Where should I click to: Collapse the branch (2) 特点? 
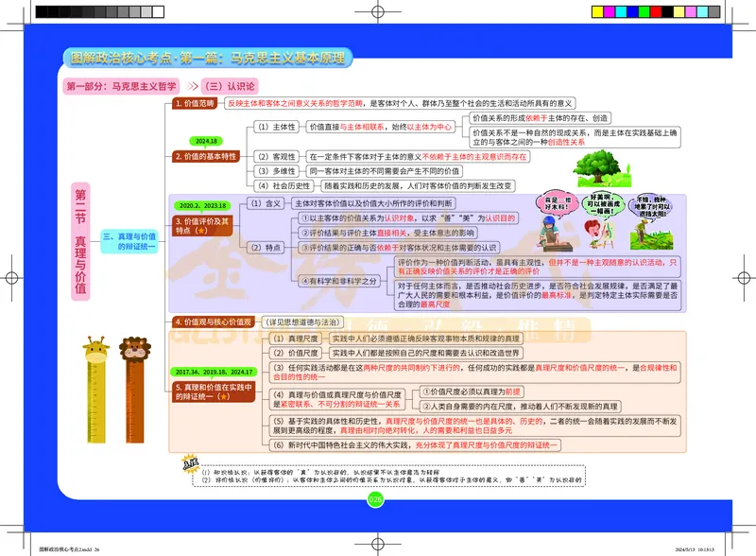(266, 246)
